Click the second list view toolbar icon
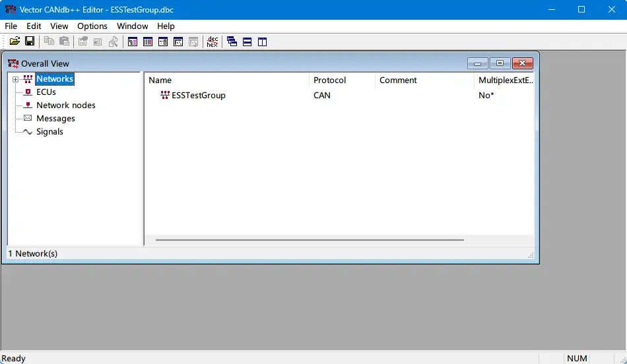 coord(148,42)
